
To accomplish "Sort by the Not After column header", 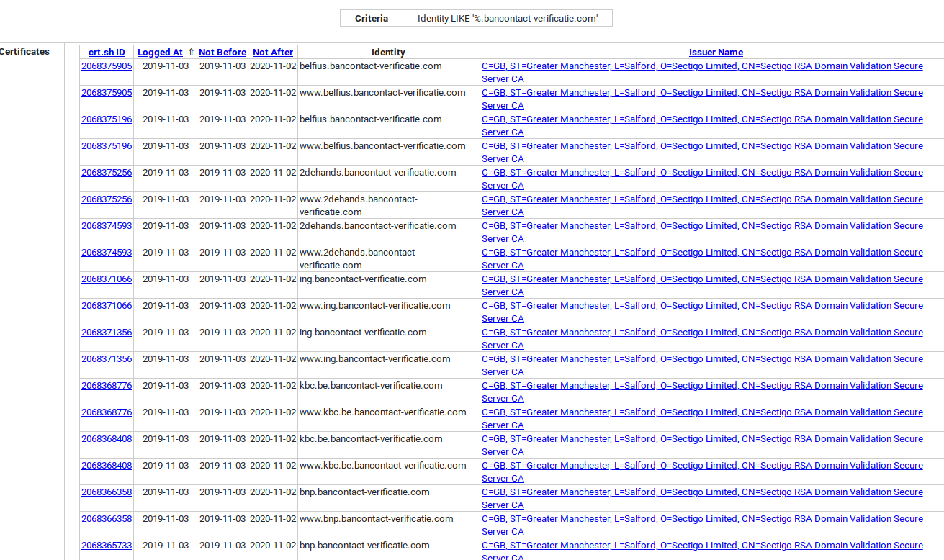I will click(x=273, y=53).
